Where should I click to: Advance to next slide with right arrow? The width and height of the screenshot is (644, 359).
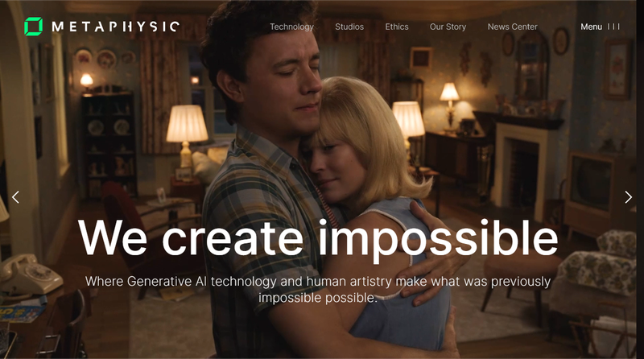point(629,197)
